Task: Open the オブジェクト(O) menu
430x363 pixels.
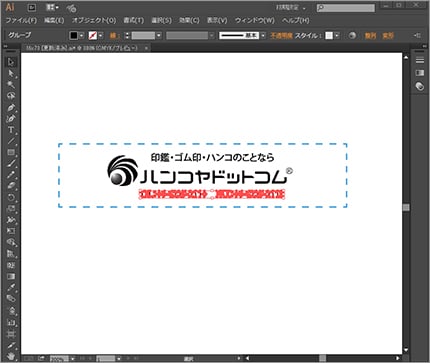Action: [94, 20]
